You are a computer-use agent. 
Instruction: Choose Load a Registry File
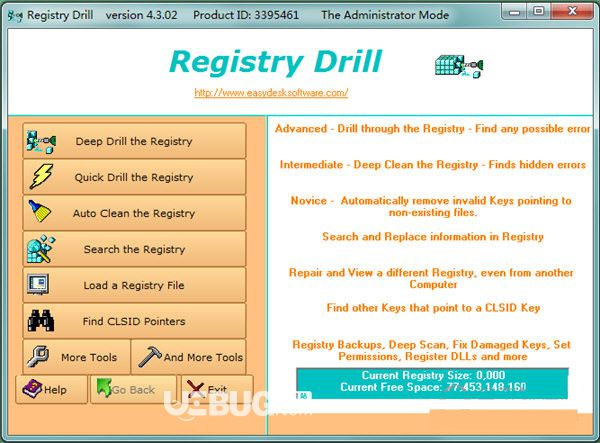click(134, 285)
